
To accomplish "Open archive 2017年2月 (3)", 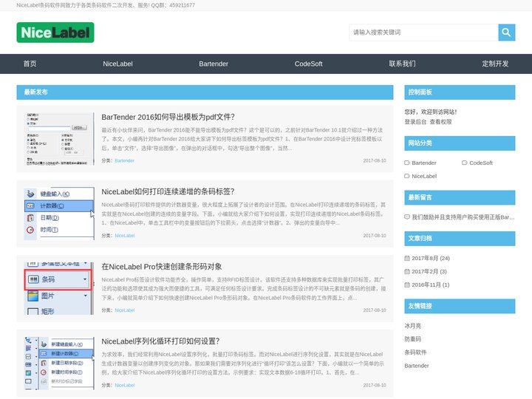I will pos(429,271).
